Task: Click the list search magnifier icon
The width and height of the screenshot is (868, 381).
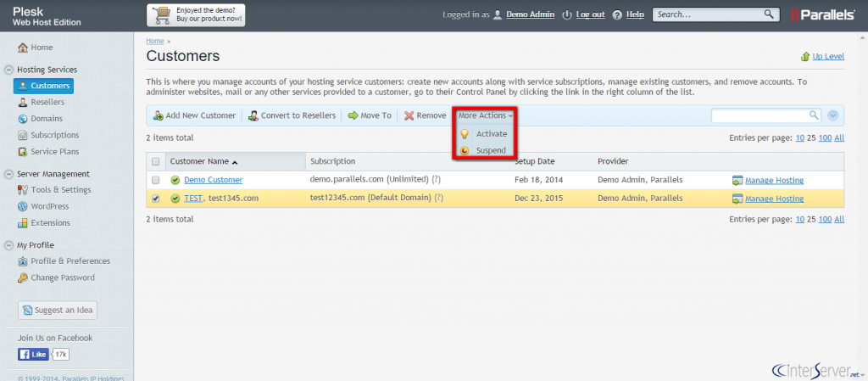Action: pos(814,115)
